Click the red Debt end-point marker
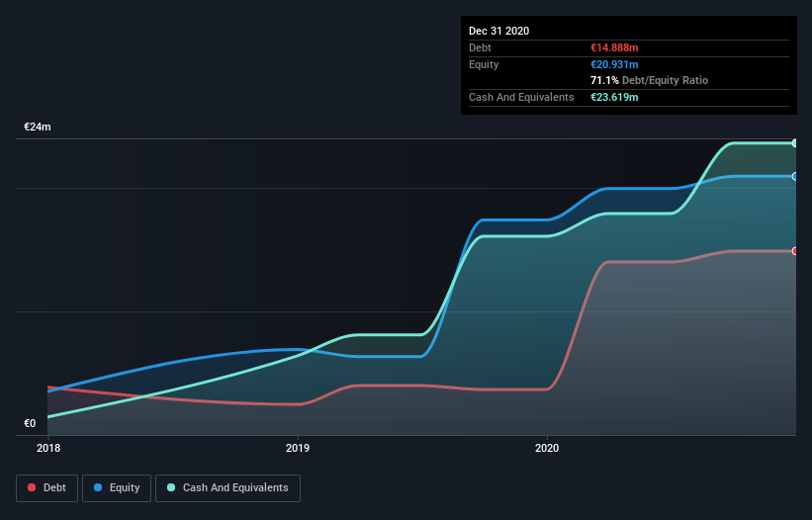The height and width of the screenshot is (520, 812). pyautogui.click(x=794, y=251)
